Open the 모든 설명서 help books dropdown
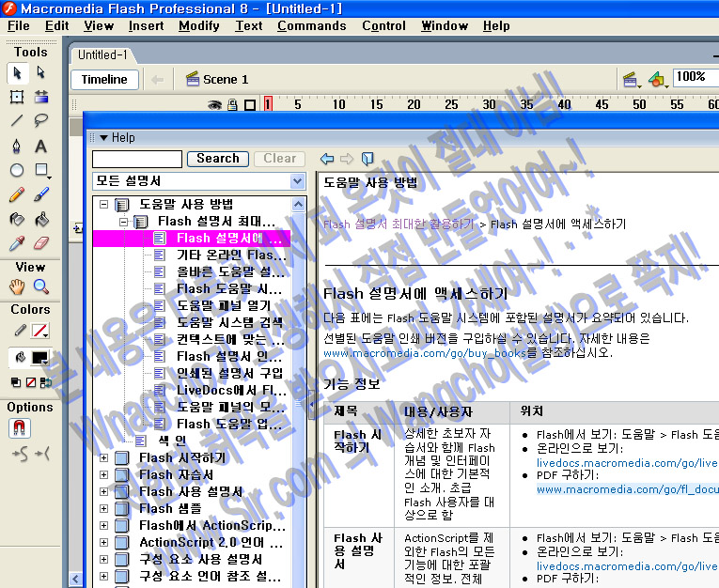This screenshot has height=588, width=719. pyautogui.click(x=199, y=181)
